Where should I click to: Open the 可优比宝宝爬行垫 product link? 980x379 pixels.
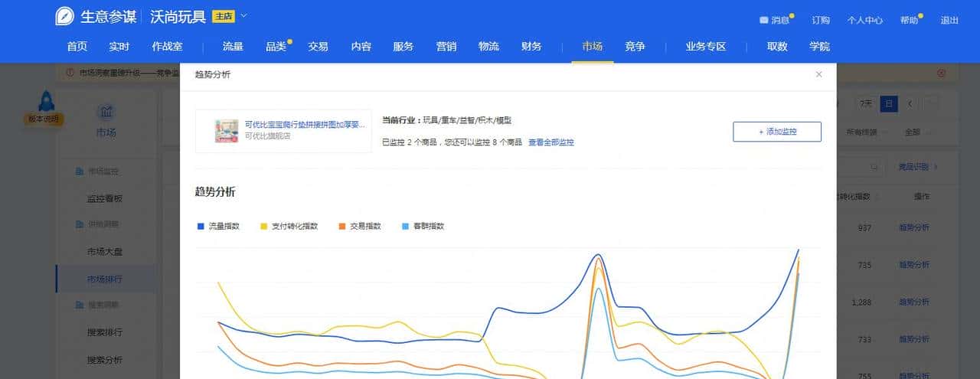[305, 124]
